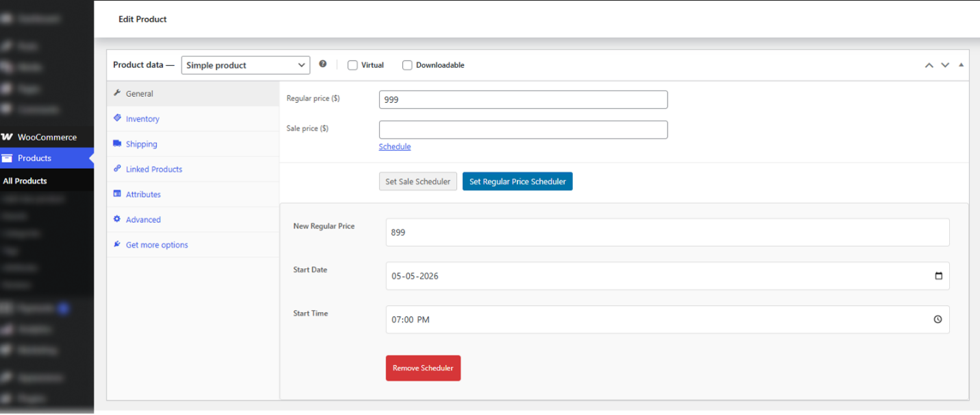980x415 pixels.
Task: Click the Products archive icon in sidebar
Action: pyautogui.click(x=7, y=158)
